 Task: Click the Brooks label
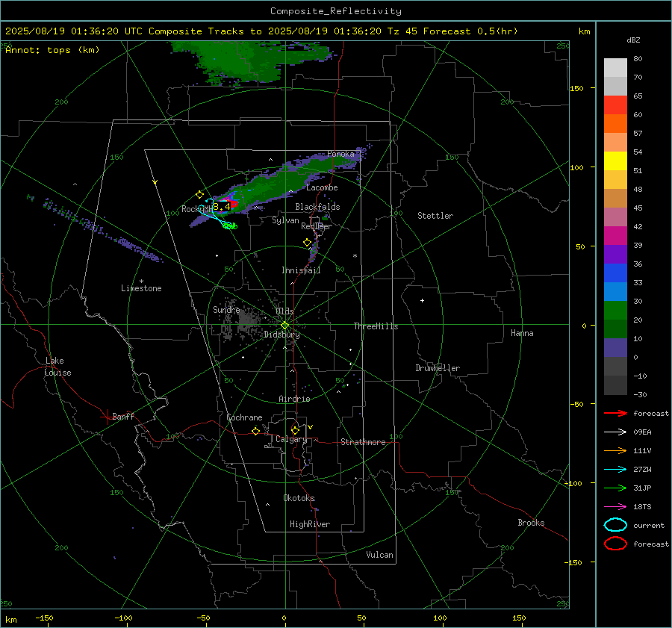tap(531, 523)
